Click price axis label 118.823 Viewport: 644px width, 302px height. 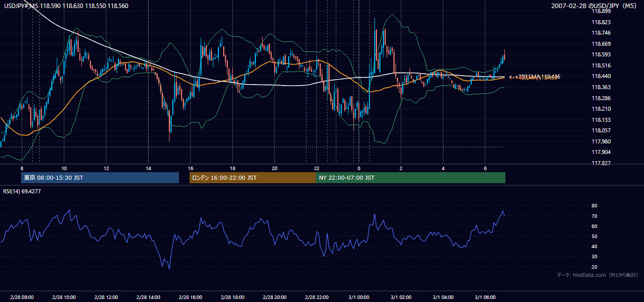[x=600, y=22]
